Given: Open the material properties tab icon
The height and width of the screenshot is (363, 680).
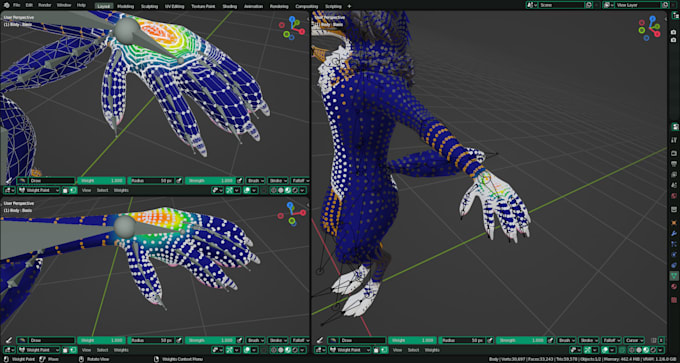Looking at the screenshot, I should [674, 287].
